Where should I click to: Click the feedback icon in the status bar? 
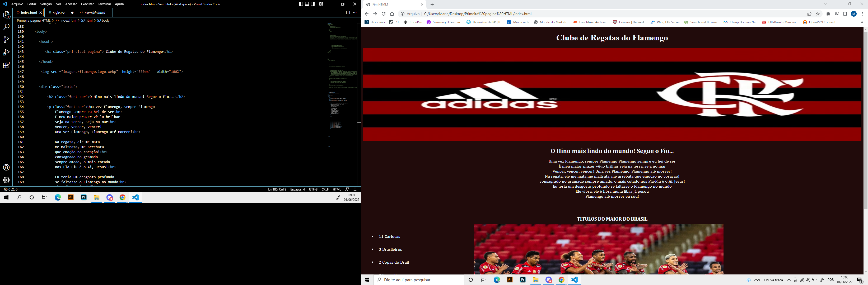tap(347, 189)
